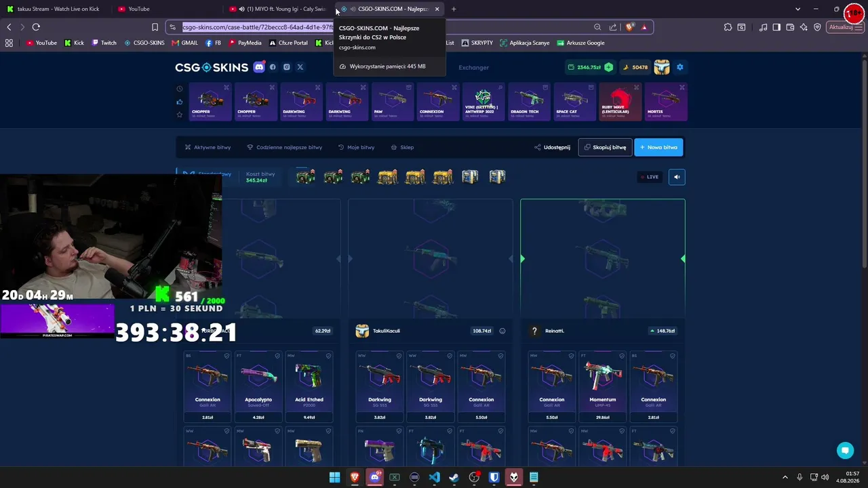The image size is (868, 488).
Task: Open a new browser tab
Action: pyautogui.click(x=454, y=9)
